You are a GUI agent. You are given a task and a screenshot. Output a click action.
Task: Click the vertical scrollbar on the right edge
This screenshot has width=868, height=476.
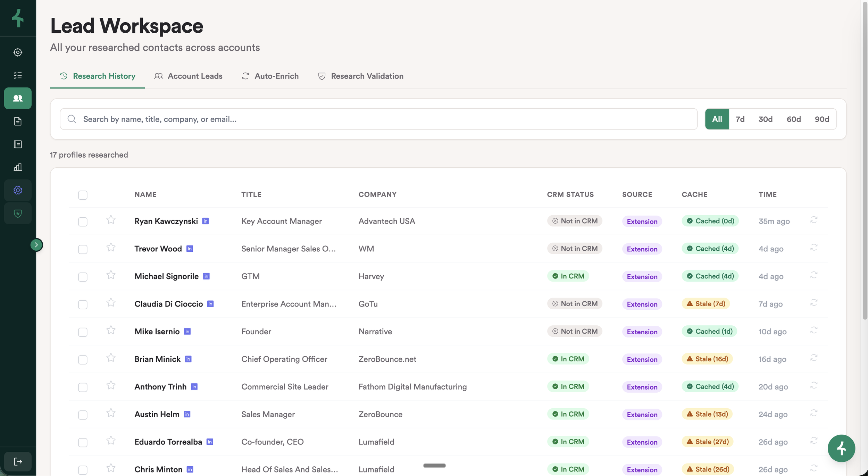(865, 160)
